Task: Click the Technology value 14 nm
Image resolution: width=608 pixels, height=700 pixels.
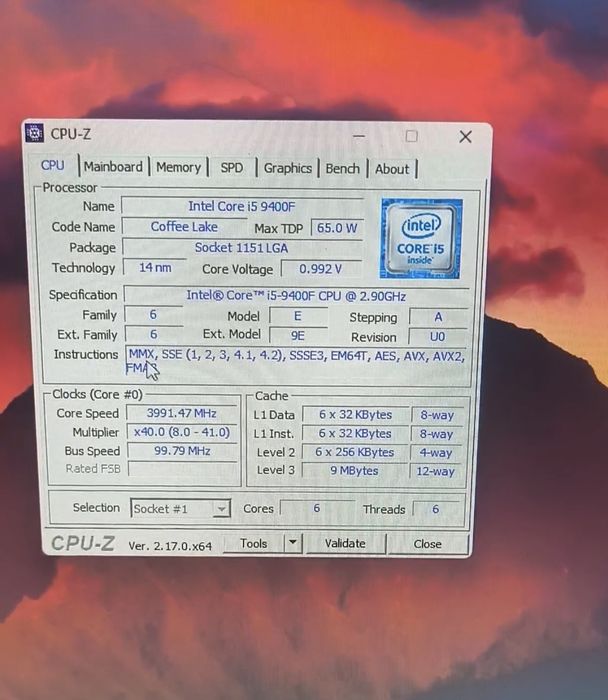Action: tap(155, 267)
